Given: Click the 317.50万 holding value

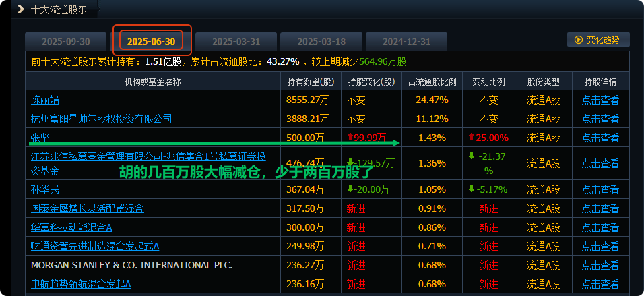Looking at the screenshot, I should pyautogui.click(x=305, y=208).
